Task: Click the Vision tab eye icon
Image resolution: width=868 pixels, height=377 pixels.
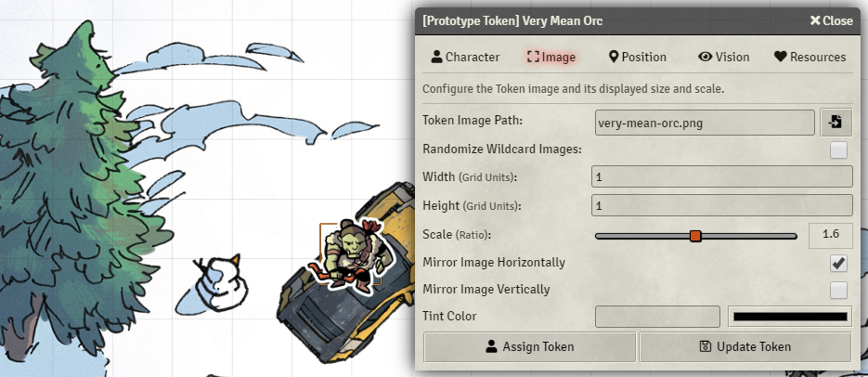Action: click(705, 57)
